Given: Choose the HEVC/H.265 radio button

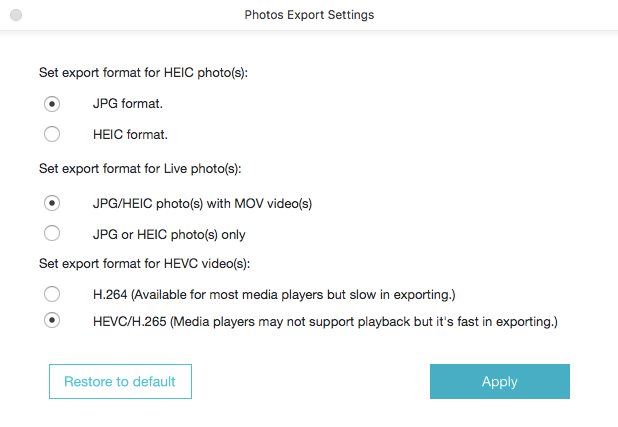Looking at the screenshot, I should click(x=52, y=321).
